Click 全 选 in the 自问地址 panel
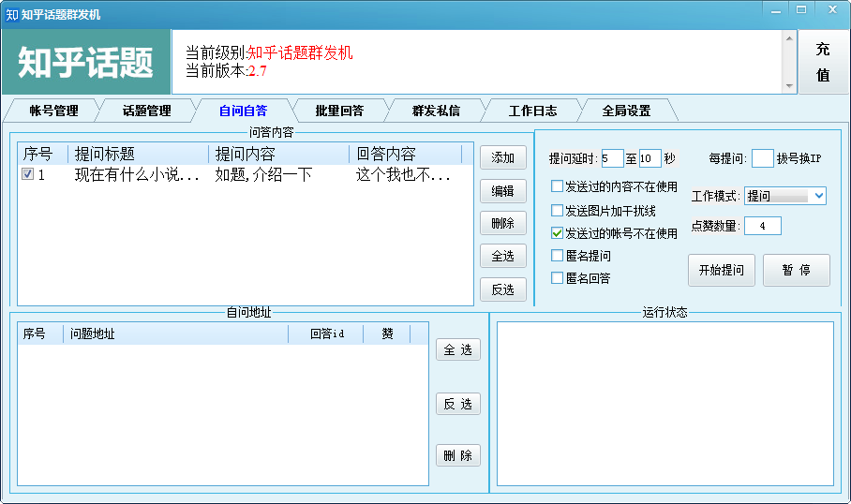Image resolution: width=851 pixels, height=504 pixels. point(458,350)
